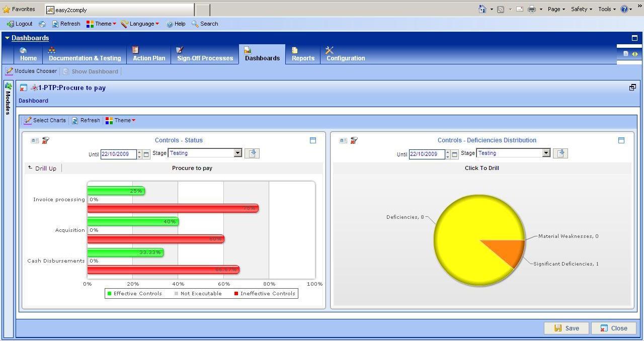Screen dimensions: 644x341
Task: Clear filter icon in Controls - Status
Action: pyautogui.click(x=45, y=140)
